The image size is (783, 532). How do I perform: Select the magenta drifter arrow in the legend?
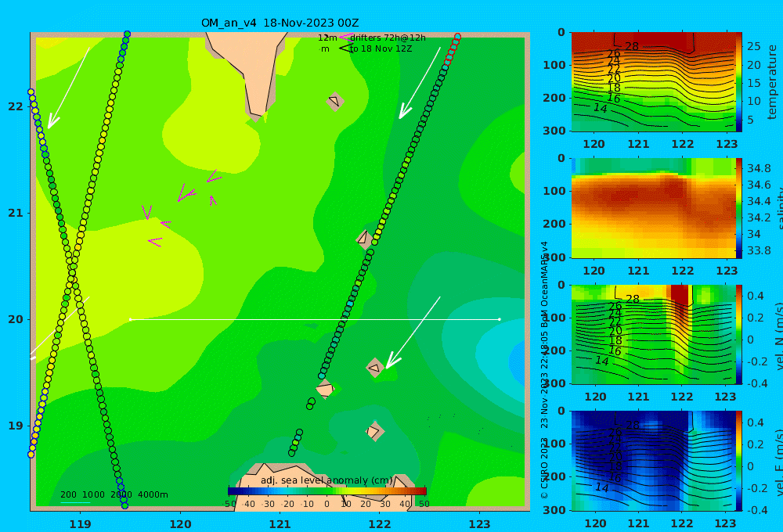pos(345,37)
